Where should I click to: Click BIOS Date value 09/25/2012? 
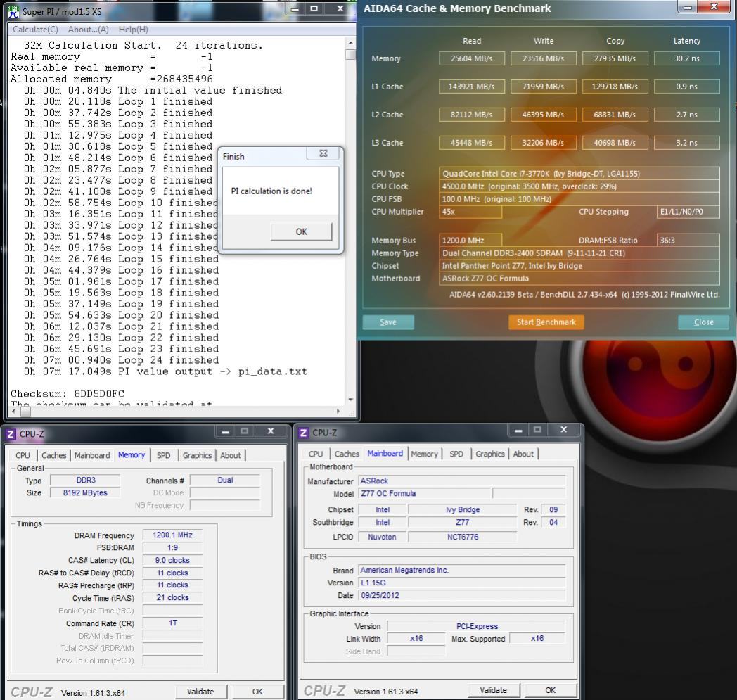462,595
